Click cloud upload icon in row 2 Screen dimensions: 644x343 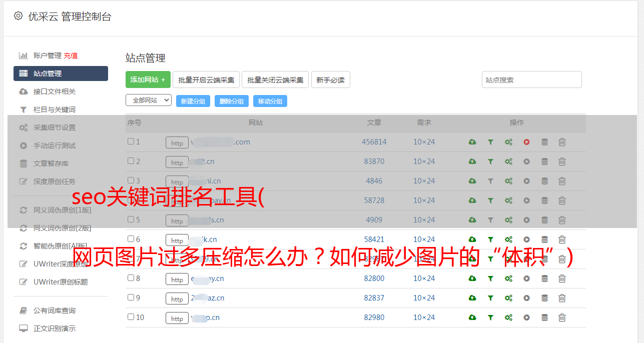(472, 161)
